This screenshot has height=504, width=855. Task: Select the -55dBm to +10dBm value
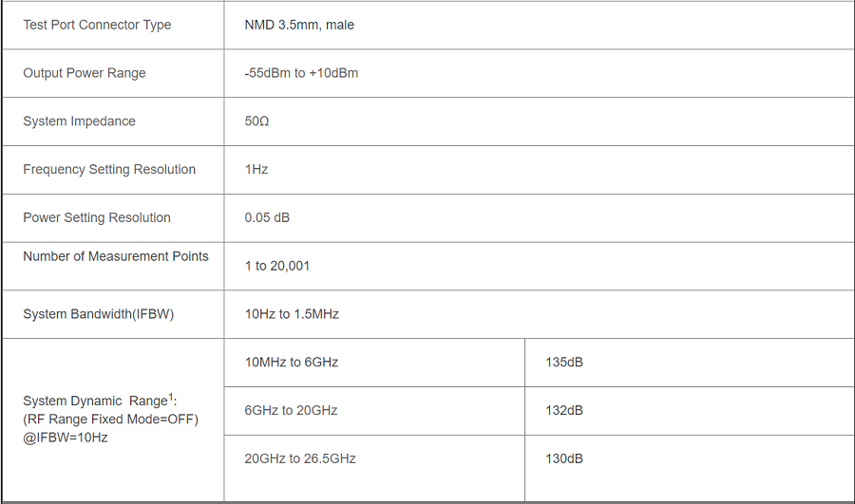301,73
